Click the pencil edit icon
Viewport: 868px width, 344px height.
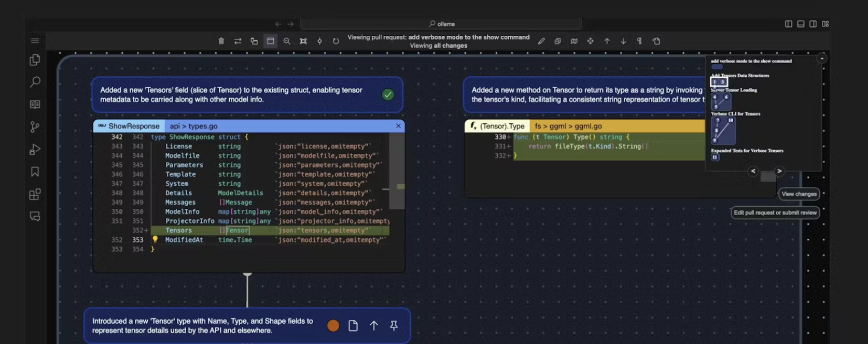[x=541, y=41]
